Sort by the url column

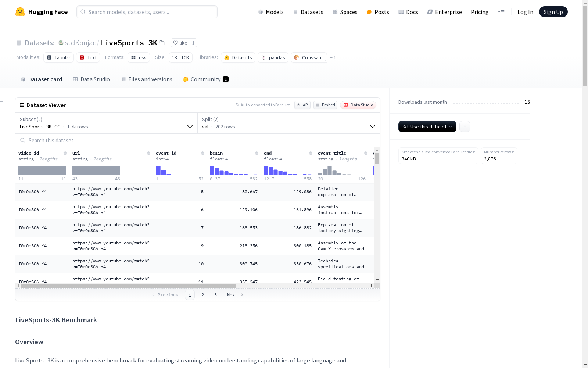pyautogui.click(x=148, y=153)
